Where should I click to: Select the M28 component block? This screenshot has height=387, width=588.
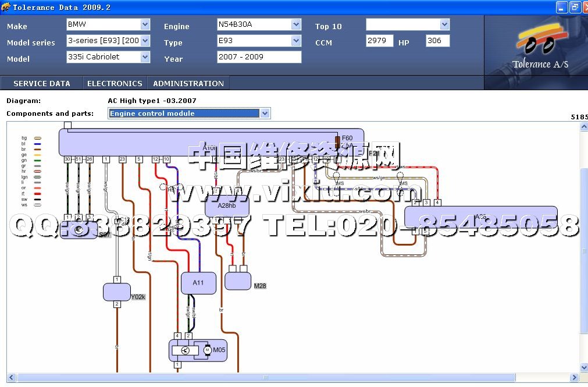coord(238,281)
